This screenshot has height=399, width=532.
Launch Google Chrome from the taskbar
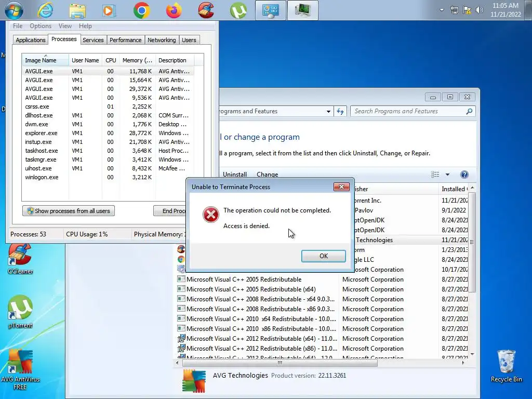click(x=141, y=10)
